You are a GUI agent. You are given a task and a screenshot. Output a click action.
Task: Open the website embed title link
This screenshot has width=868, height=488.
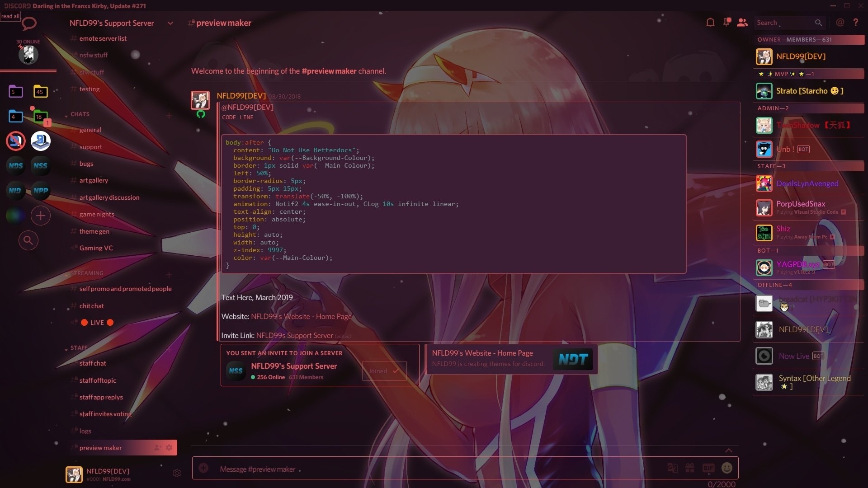(x=482, y=353)
